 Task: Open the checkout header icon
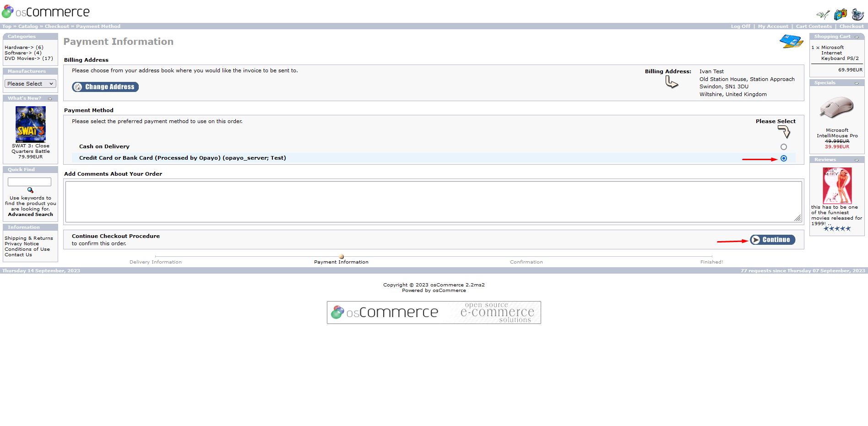[x=857, y=14]
